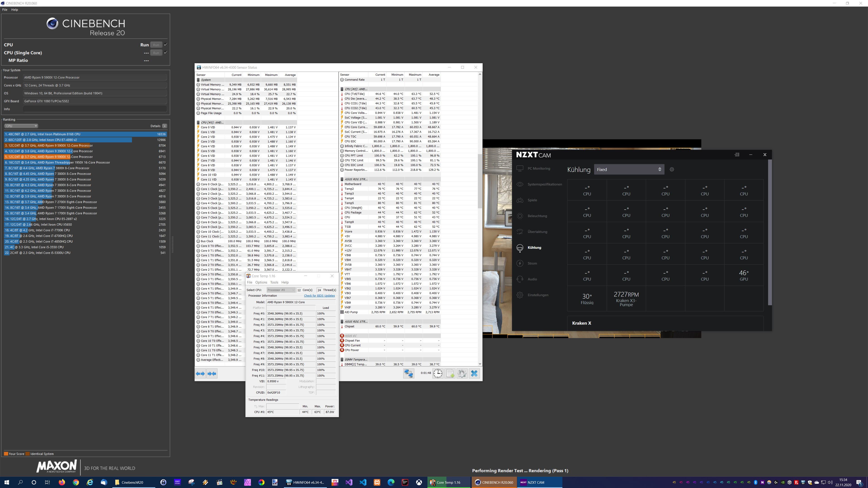The width and height of the screenshot is (868, 488).
Task: Select CPU (Tctl/Tdie) sensor row in HWiNFO
Action: click(x=390, y=94)
